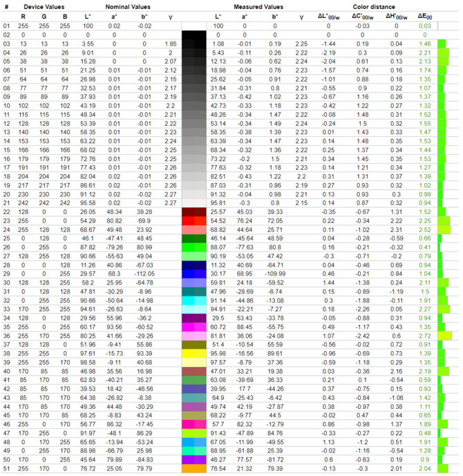Select the purple swatch in row 50
Viewport: 463px width, 476px height.
pyautogui.click(x=194, y=459)
